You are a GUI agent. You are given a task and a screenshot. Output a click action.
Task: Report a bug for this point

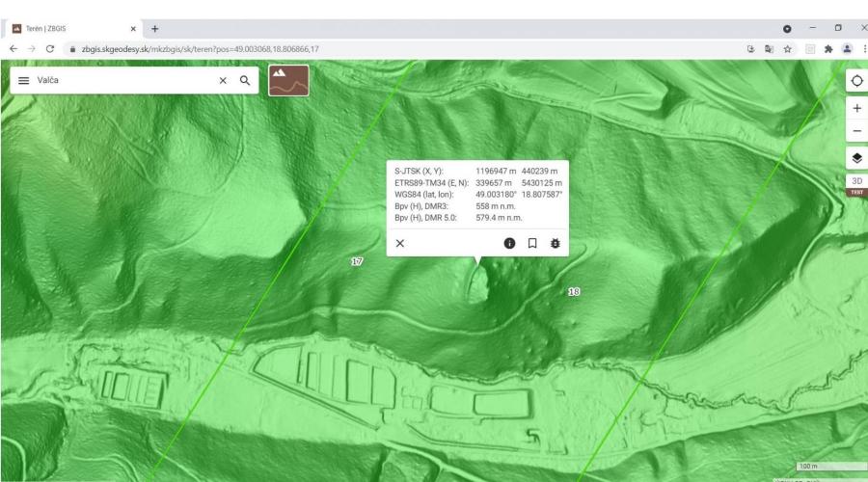pyautogui.click(x=555, y=243)
